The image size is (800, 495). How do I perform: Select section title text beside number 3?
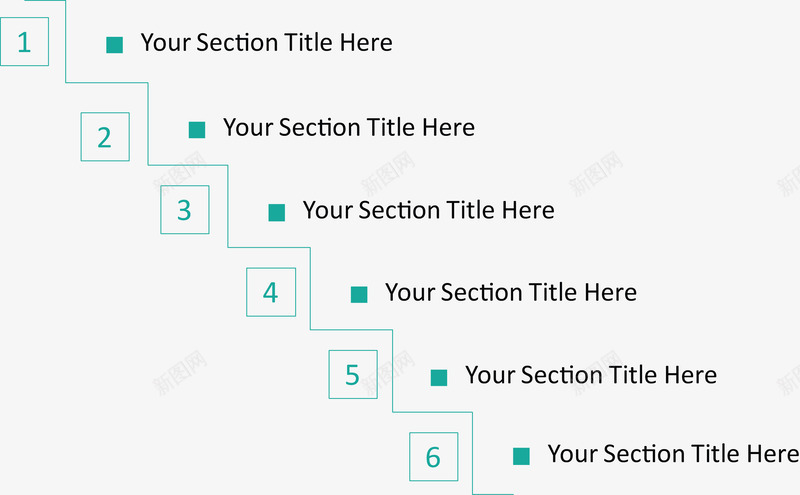tap(428, 210)
